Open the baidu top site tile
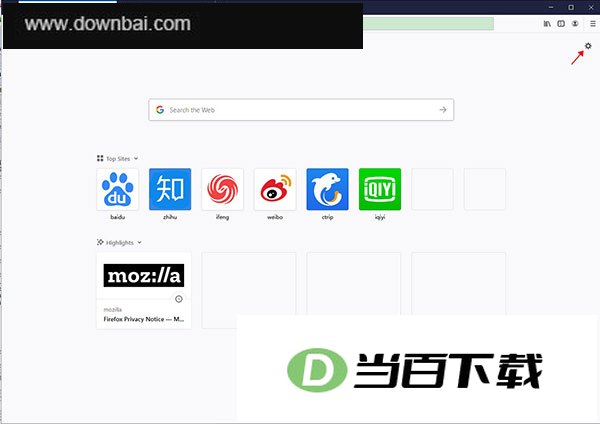 point(117,189)
